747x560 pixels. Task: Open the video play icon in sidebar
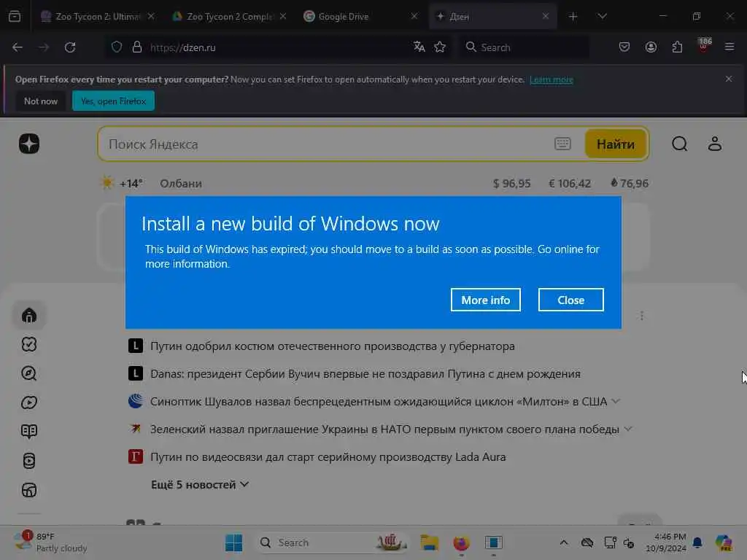coord(29,402)
